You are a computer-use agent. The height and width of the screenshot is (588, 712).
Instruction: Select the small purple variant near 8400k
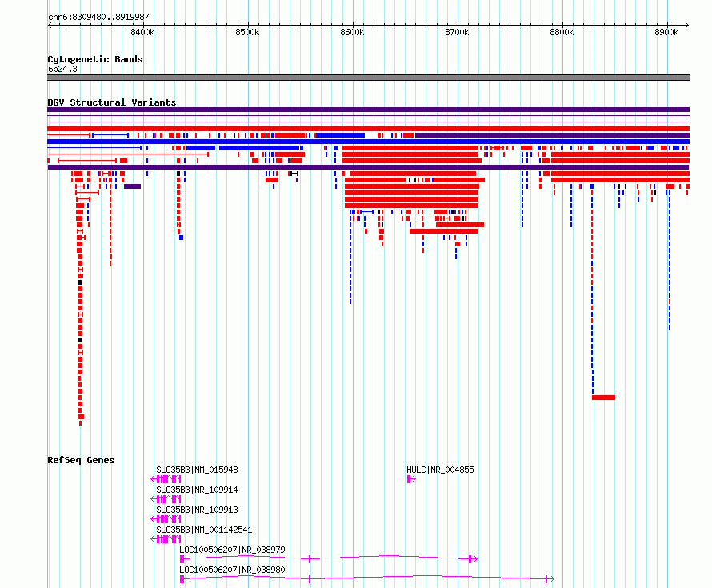(x=132, y=186)
